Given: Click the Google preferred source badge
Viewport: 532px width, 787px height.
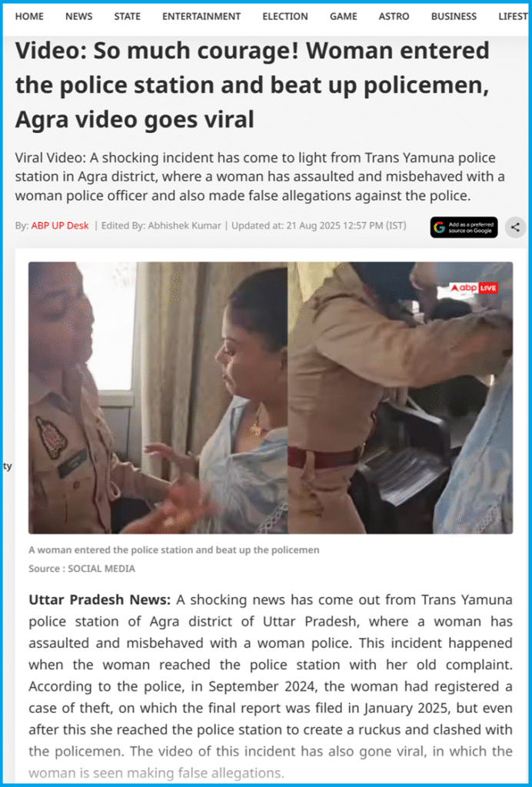Looking at the screenshot, I should coord(464,227).
